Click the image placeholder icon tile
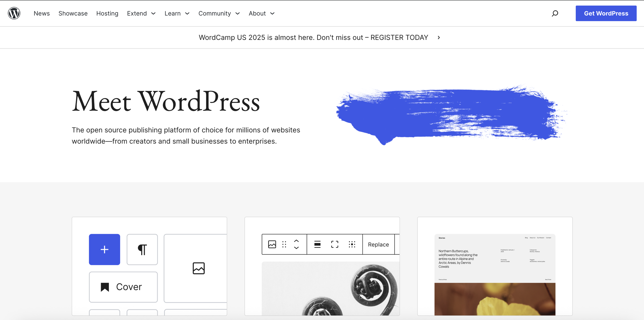This screenshot has width=644, height=320. pyautogui.click(x=198, y=268)
